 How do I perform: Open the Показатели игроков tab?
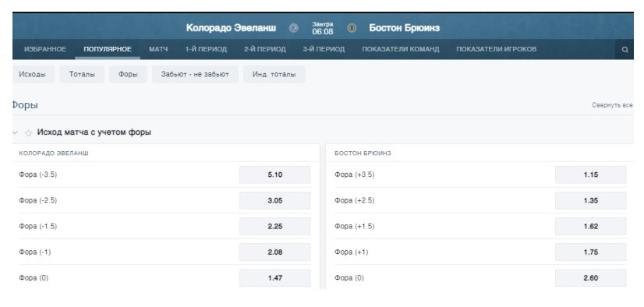496,49
